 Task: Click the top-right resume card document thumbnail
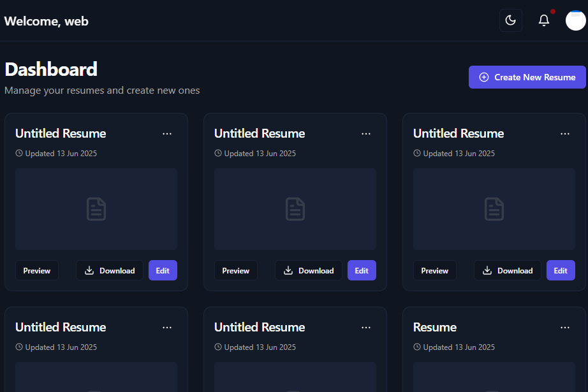494,209
